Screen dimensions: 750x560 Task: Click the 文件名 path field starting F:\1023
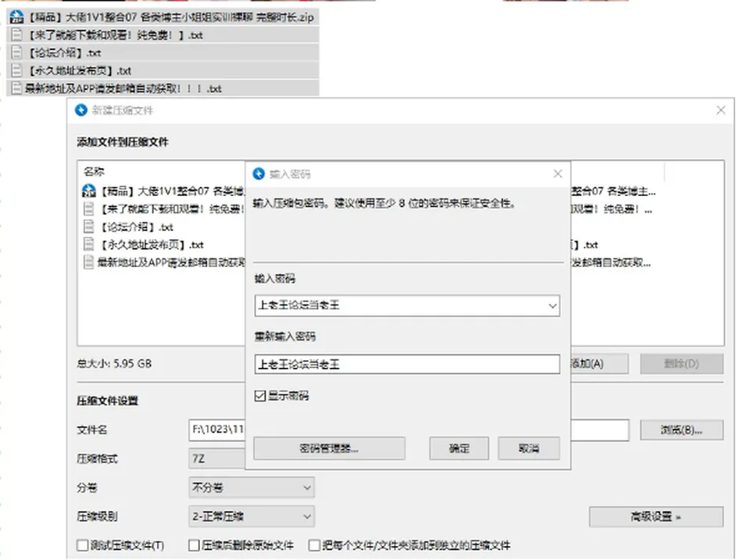(x=218, y=430)
